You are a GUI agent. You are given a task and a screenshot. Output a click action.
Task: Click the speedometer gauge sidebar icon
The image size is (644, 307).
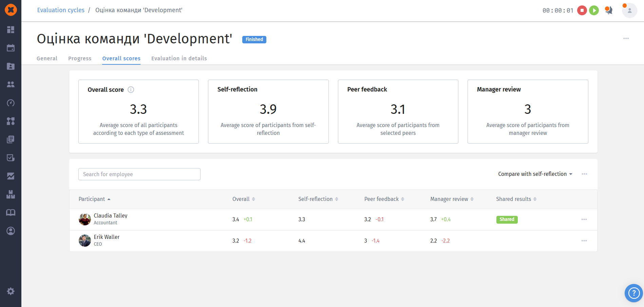[11, 103]
